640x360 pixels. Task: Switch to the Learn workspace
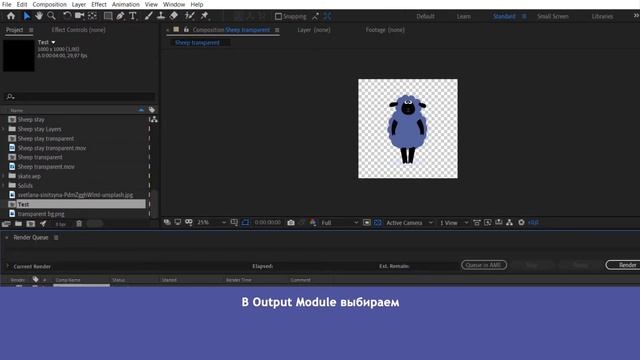coord(464,16)
